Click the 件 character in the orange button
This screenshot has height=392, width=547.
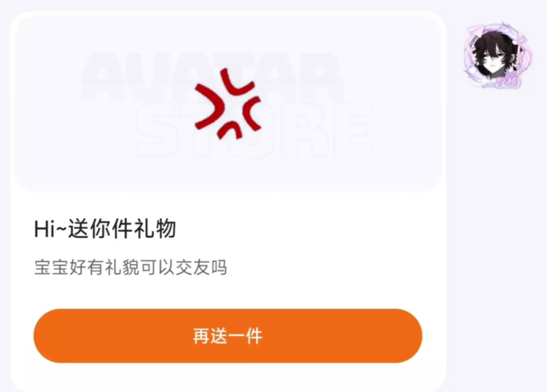point(254,336)
